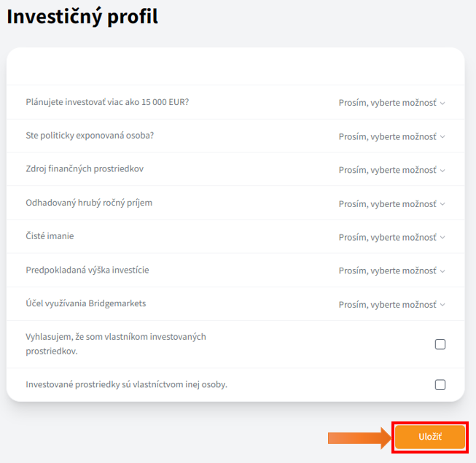476x463 pixels.
Task: Click the 'Odhadovaný hrubý ročný príjem' label
Action: [x=89, y=203]
